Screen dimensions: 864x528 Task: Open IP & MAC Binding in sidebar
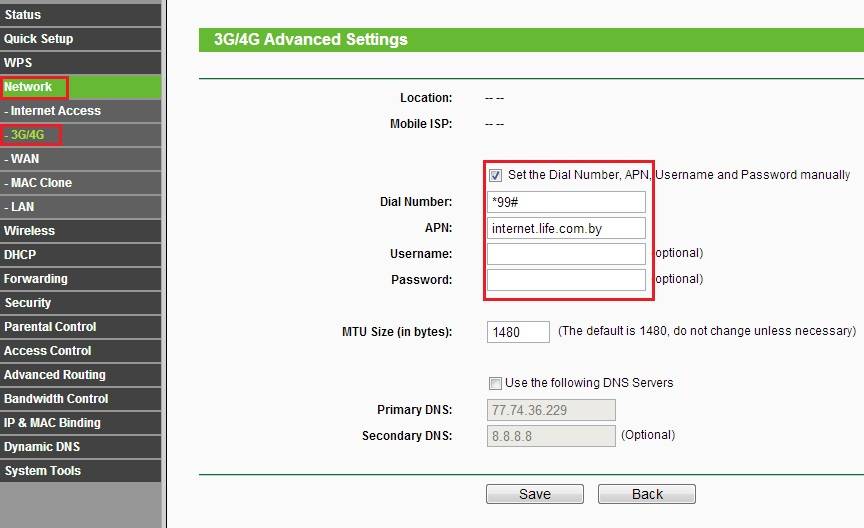[80, 423]
